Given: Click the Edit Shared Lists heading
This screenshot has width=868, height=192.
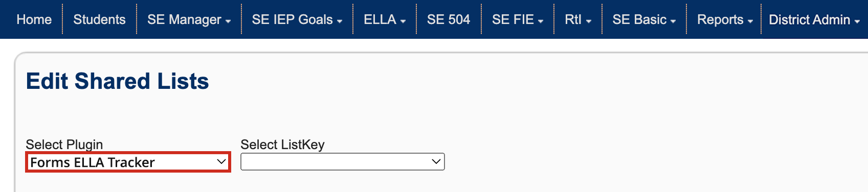Looking at the screenshot, I should [118, 81].
